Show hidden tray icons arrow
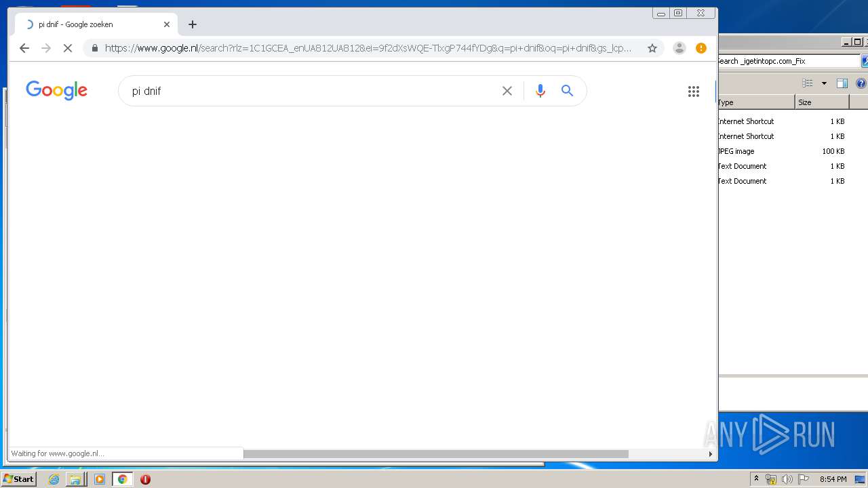Screen dimensions: 868x488 pyautogui.click(x=756, y=479)
